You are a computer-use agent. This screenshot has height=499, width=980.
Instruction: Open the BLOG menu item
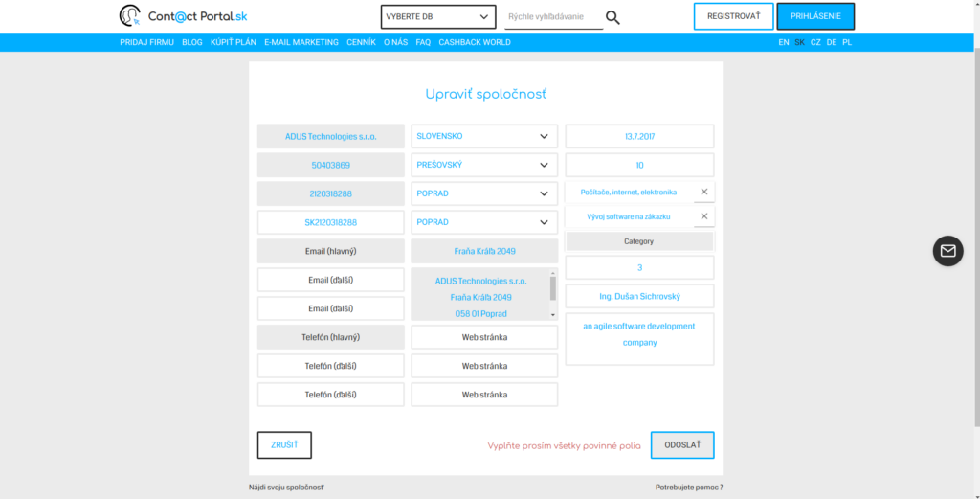pos(192,42)
